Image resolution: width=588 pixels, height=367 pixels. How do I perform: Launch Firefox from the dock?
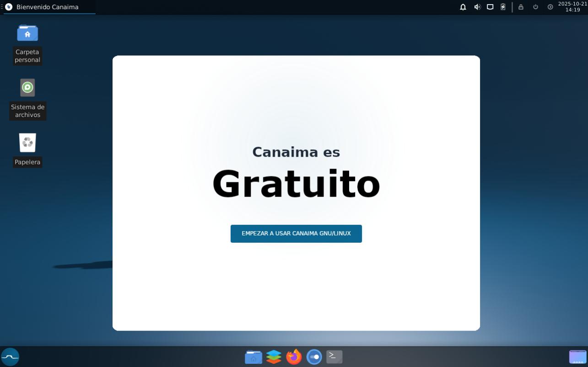(x=294, y=356)
